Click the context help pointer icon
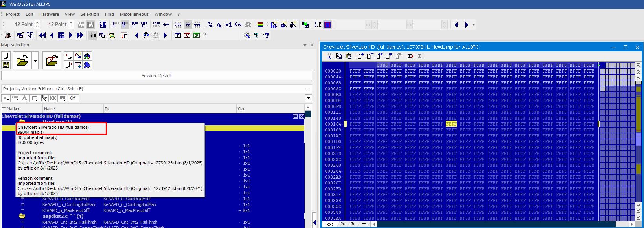 [x=266, y=35]
